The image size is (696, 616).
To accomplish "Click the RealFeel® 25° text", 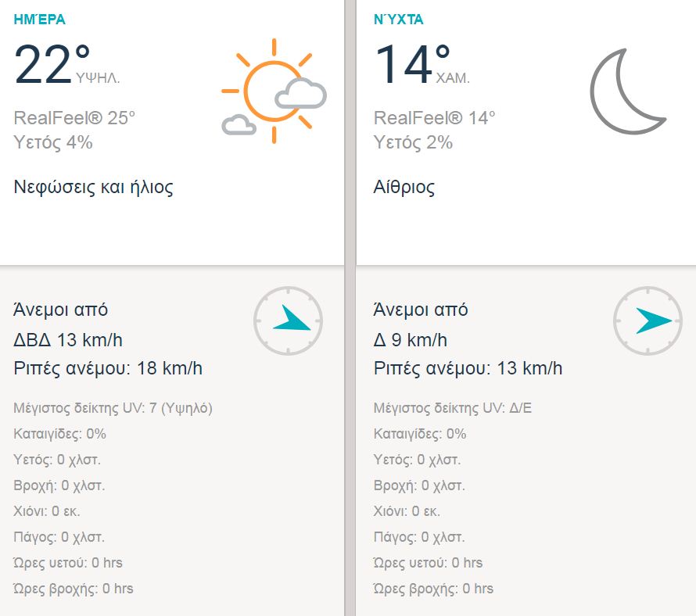I will [75, 118].
